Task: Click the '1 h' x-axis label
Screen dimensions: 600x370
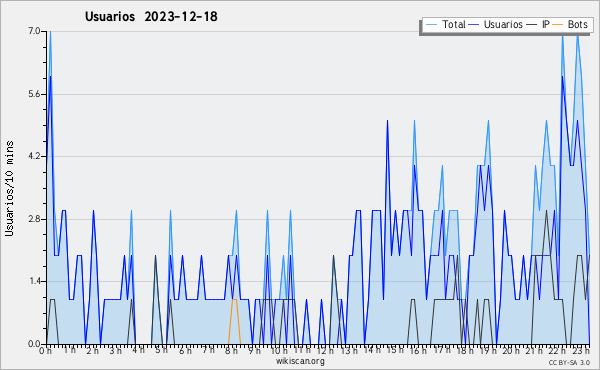Action: 69,350
